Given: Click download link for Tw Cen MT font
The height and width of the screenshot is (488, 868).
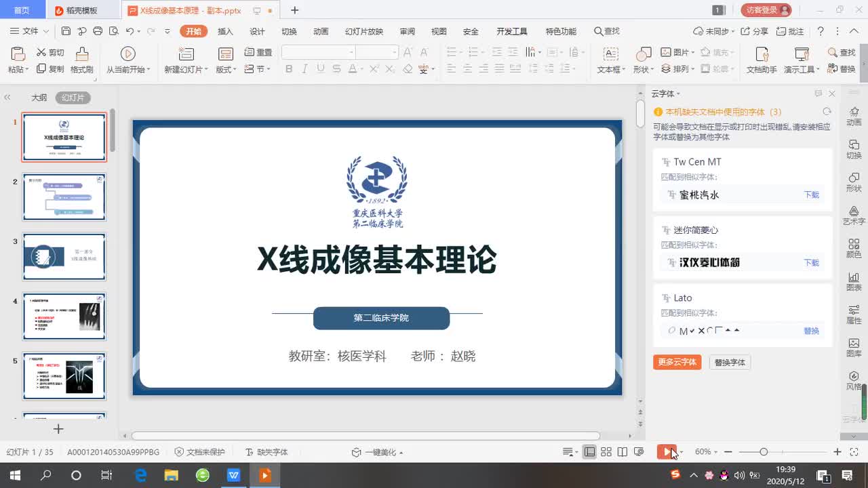Looking at the screenshot, I should click(x=812, y=195).
